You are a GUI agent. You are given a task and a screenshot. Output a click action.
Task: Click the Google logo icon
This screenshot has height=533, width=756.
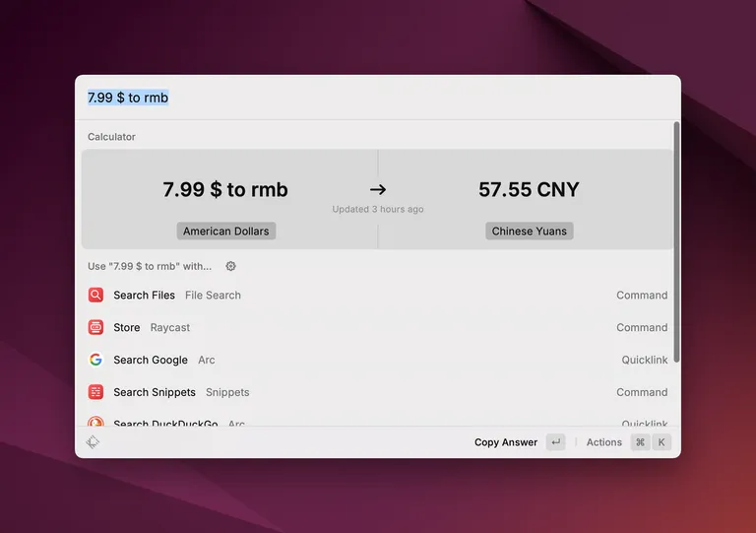point(95,360)
